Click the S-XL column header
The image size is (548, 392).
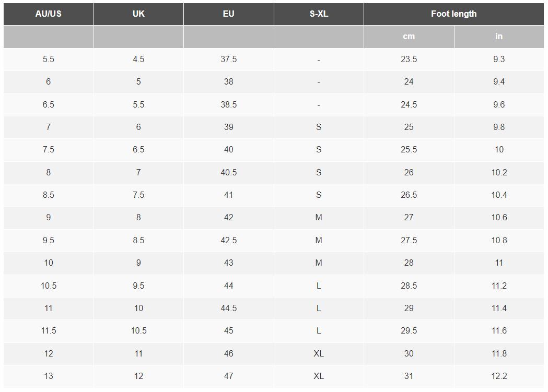[319, 14]
